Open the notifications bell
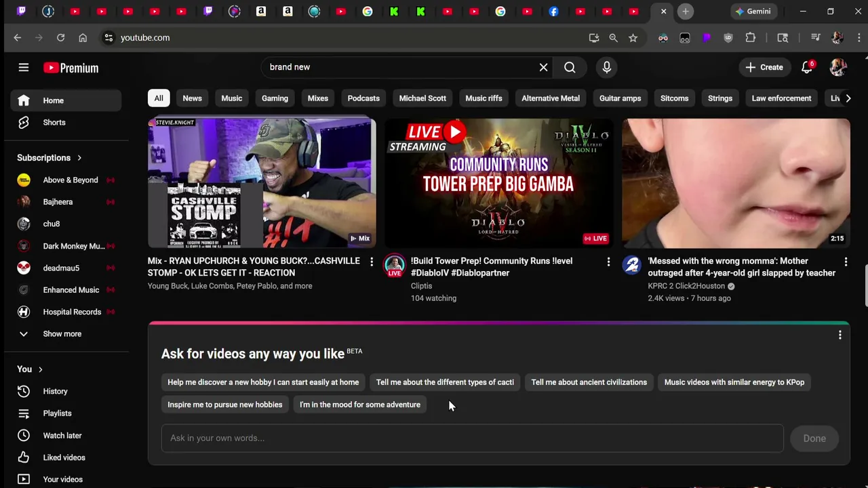Screen dimensions: 868x488 point(807,67)
